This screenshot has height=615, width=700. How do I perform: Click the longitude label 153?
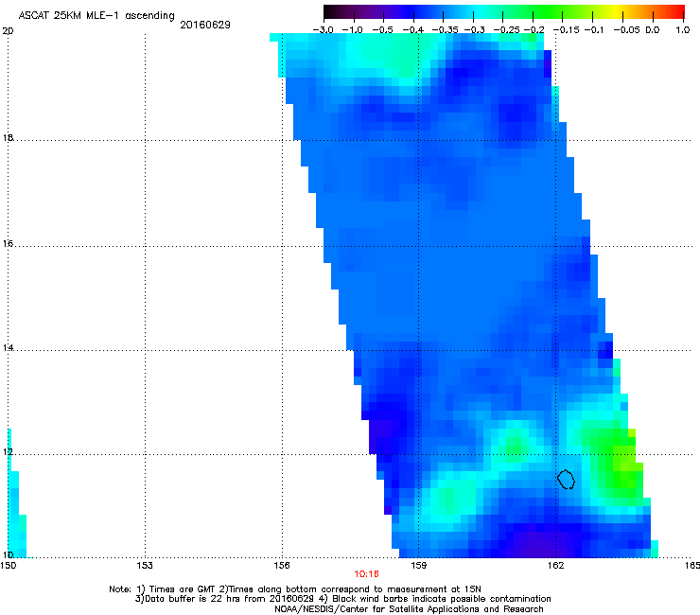145,566
